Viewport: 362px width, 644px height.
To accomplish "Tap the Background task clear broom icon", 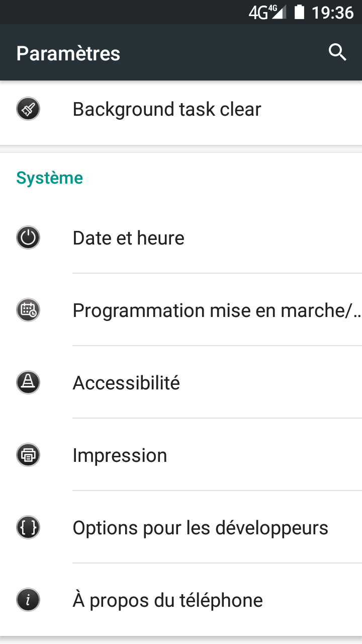I will 28,109.
